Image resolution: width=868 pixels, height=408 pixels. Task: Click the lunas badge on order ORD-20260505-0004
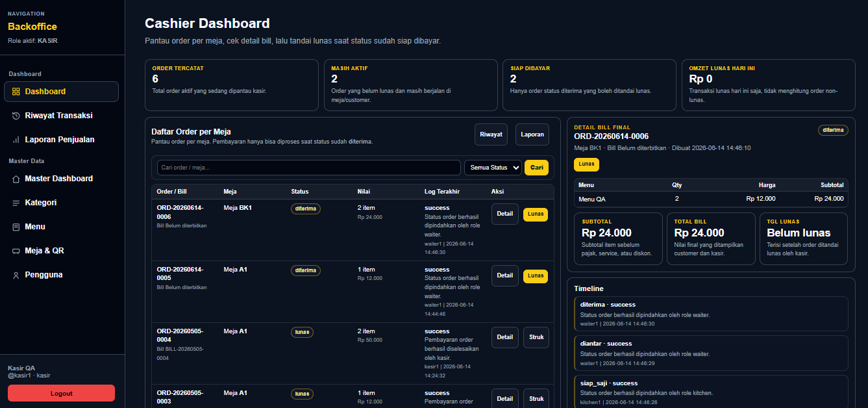[302, 332]
